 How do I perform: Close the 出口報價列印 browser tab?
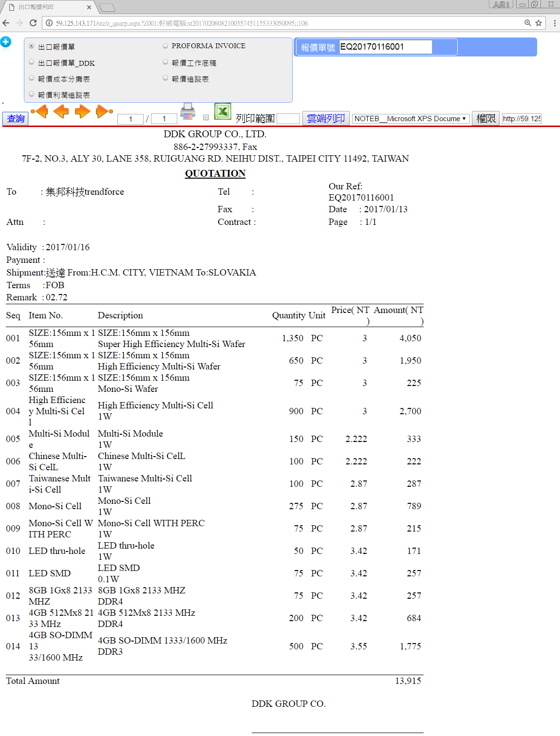click(89, 7)
